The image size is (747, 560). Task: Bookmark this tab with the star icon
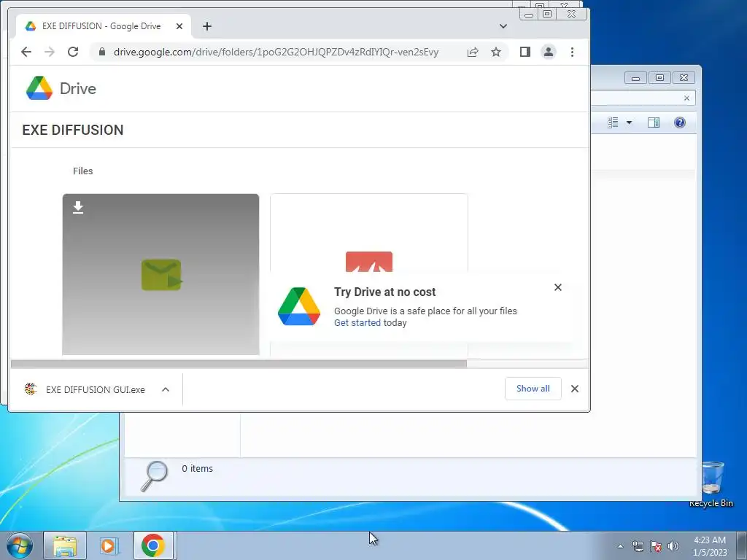pos(496,52)
